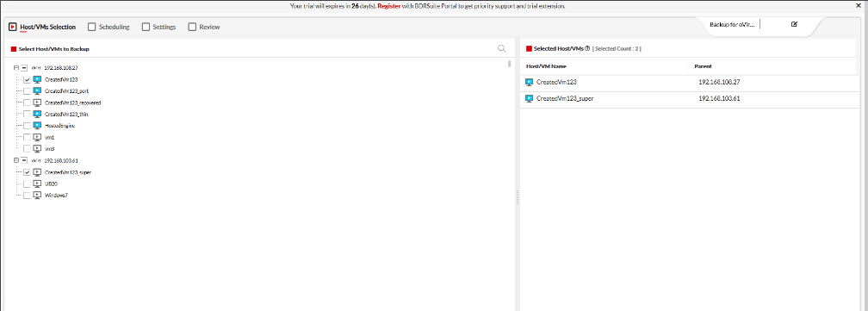Viewport: 868px width, 311px height.
Task: Check the UB20 checkbox
Action: point(27,183)
